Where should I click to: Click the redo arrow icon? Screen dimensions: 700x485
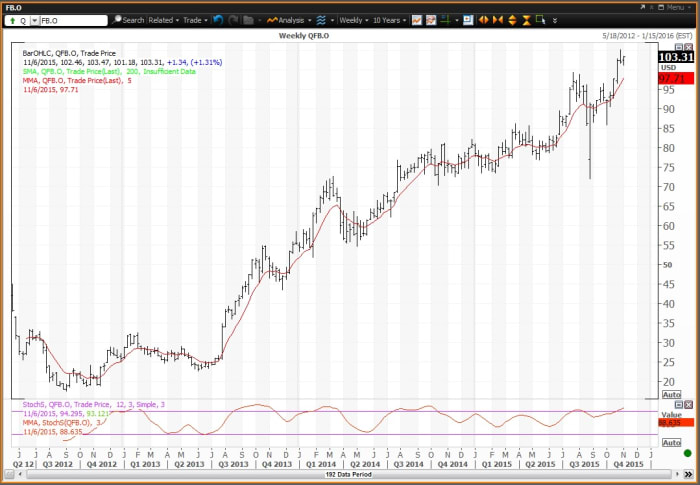click(233, 20)
